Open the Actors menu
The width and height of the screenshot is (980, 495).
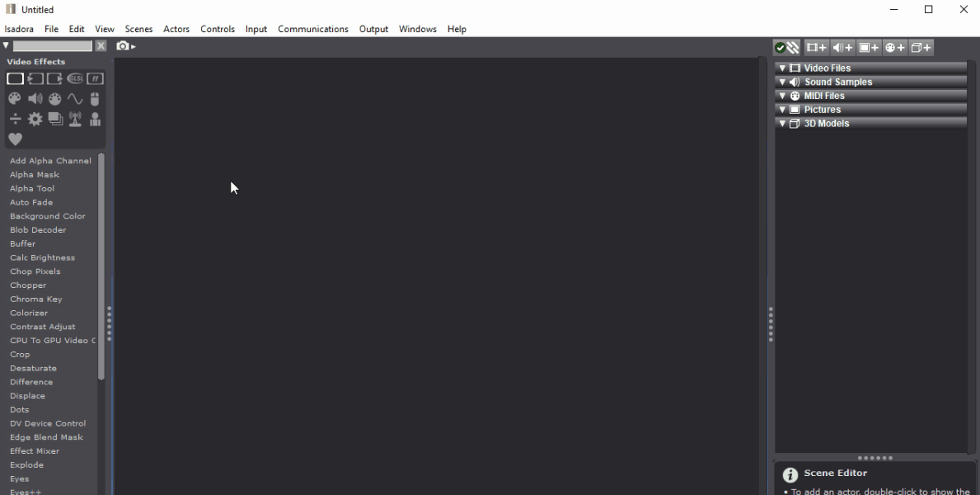[x=176, y=29]
